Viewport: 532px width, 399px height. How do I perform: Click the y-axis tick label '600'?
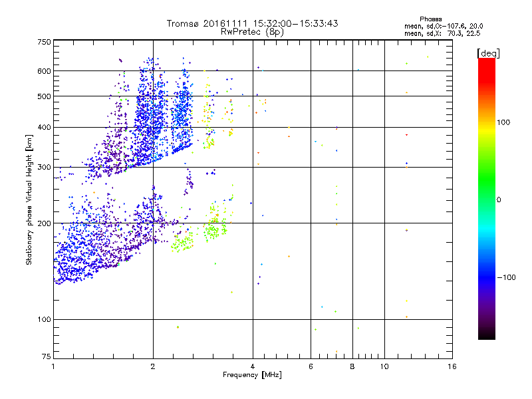tap(44, 71)
